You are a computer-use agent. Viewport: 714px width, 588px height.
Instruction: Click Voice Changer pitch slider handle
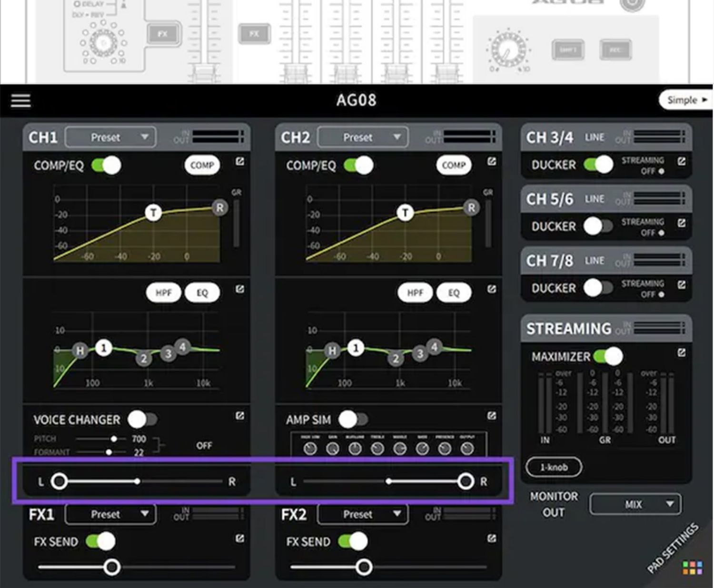[114, 439]
